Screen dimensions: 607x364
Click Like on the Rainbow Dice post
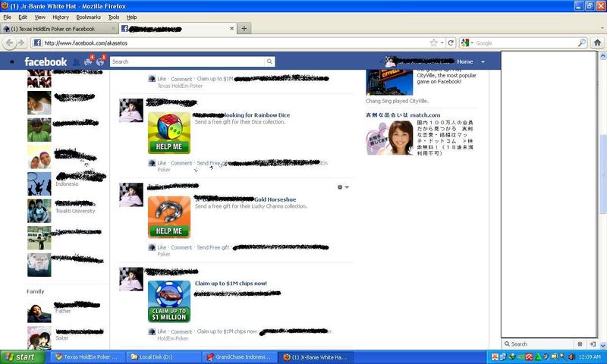162,163
